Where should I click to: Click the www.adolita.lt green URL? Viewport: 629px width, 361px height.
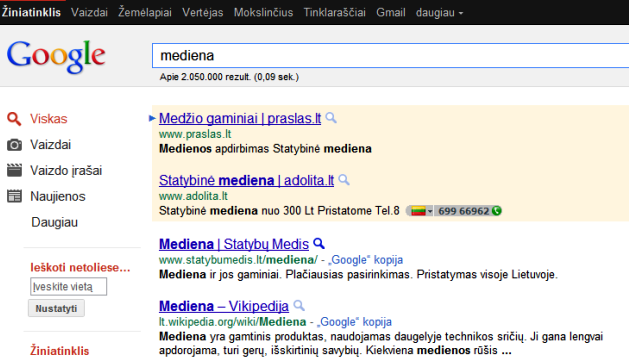pos(193,196)
